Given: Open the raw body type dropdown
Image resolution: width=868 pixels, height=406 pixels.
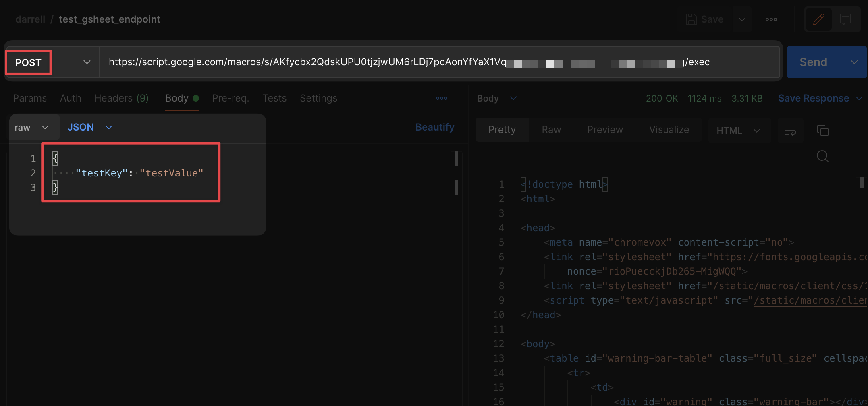Looking at the screenshot, I should tap(33, 127).
